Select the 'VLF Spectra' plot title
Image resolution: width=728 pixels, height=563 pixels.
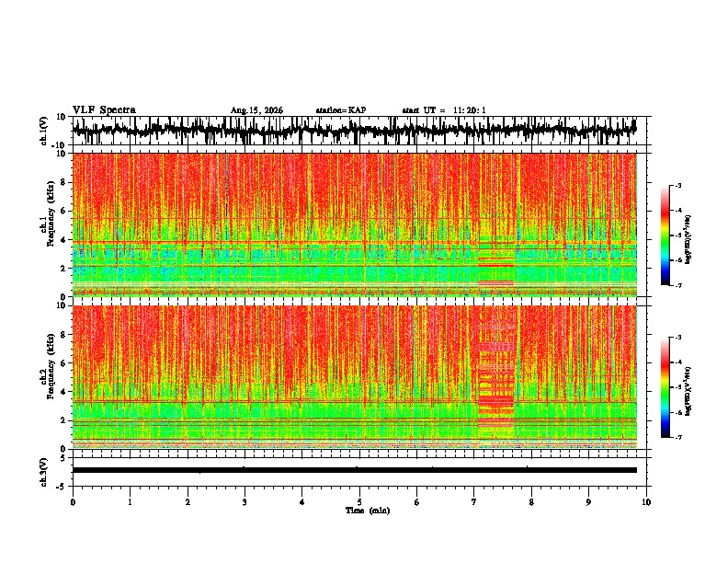tap(104, 110)
